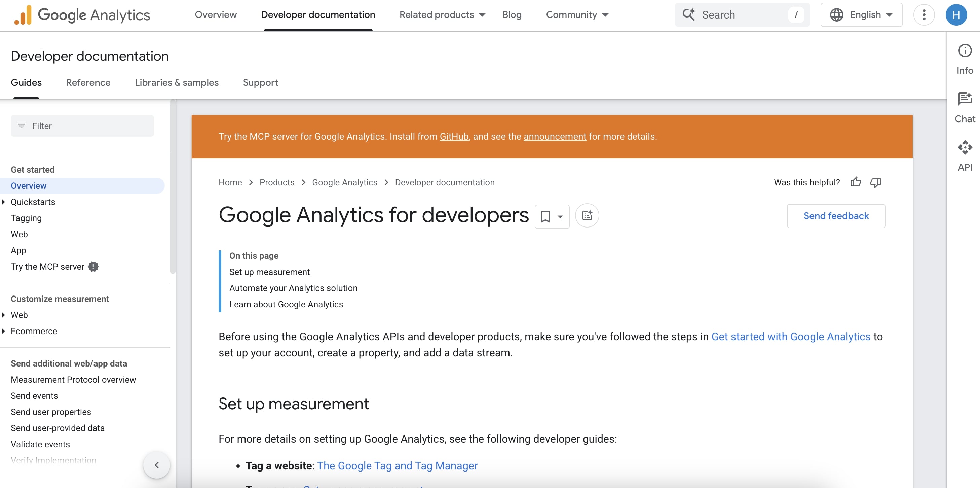This screenshot has height=488, width=980.
Task: Follow Get started with Google Analytics link
Action: 791,337
